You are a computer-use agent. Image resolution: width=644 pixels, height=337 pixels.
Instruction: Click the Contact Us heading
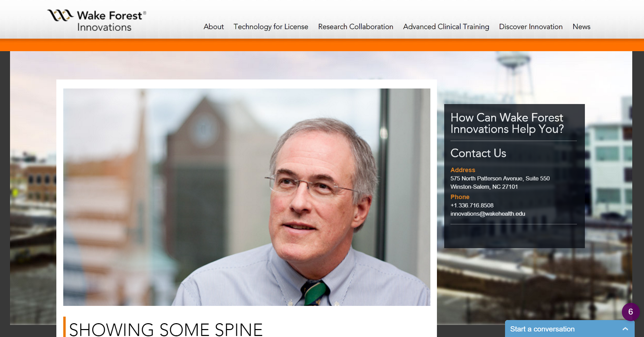click(478, 153)
